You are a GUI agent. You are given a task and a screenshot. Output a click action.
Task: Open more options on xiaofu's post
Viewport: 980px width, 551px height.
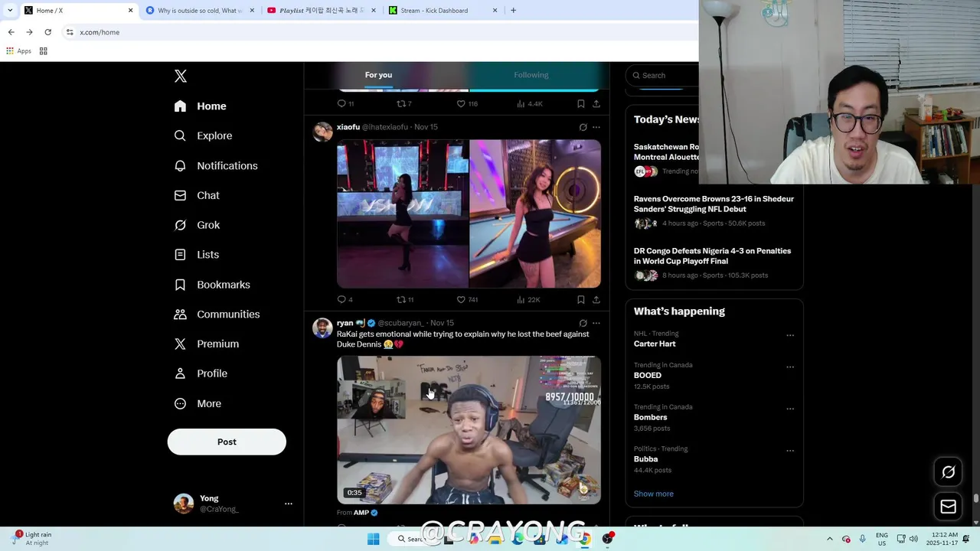pos(596,127)
